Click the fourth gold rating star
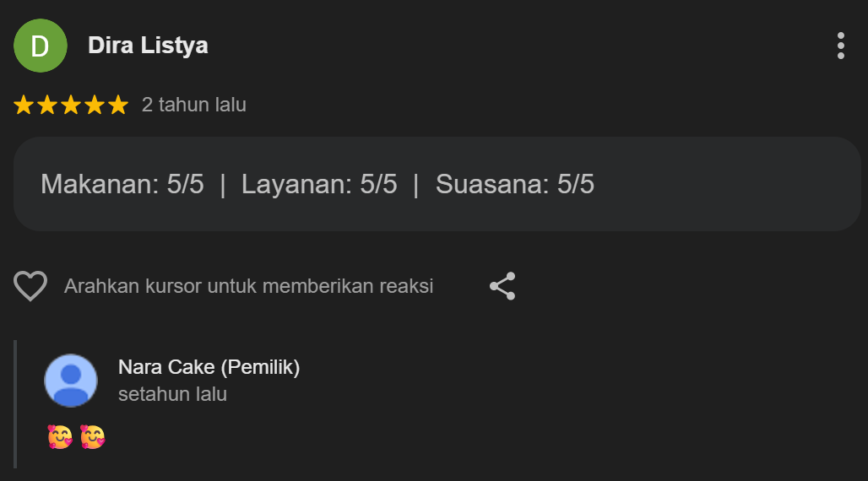The height and width of the screenshot is (481, 868). pyautogui.click(x=95, y=105)
